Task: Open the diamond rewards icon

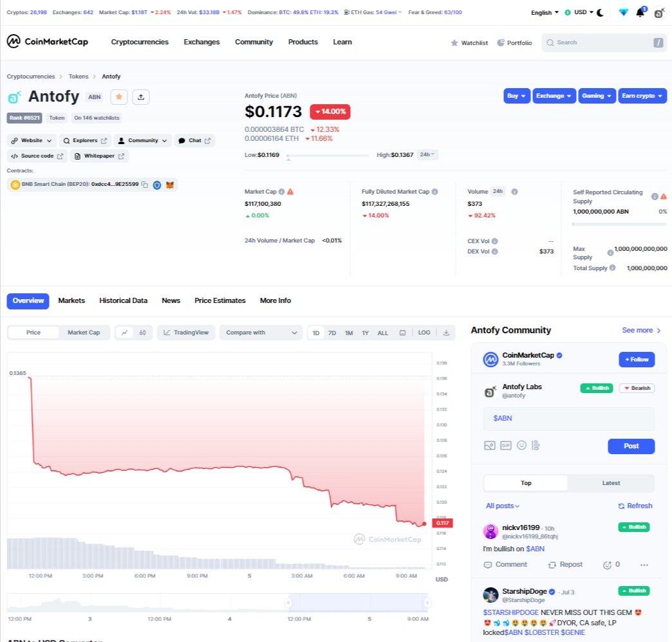Action: pyautogui.click(x=624, y=12)
